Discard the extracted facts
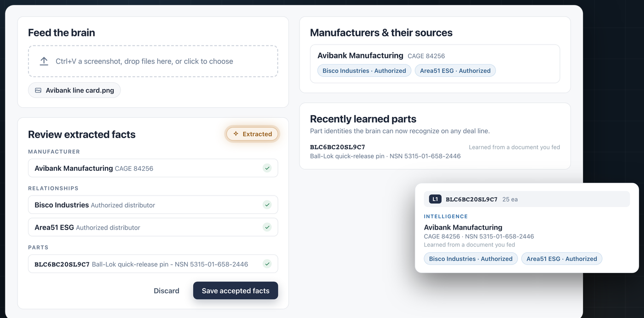This screenshot has width=644, height=318. (167, 291)
